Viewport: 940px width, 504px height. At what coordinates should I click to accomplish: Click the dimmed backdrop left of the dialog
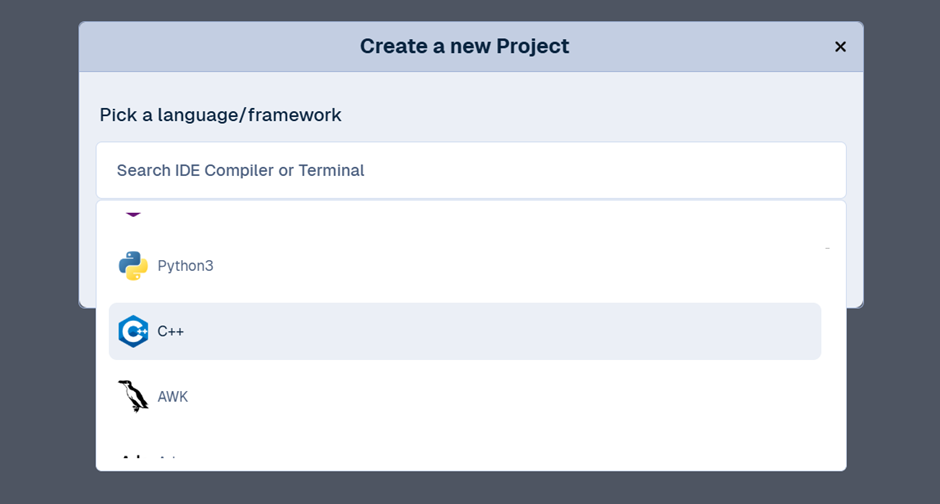coord(40,250)
